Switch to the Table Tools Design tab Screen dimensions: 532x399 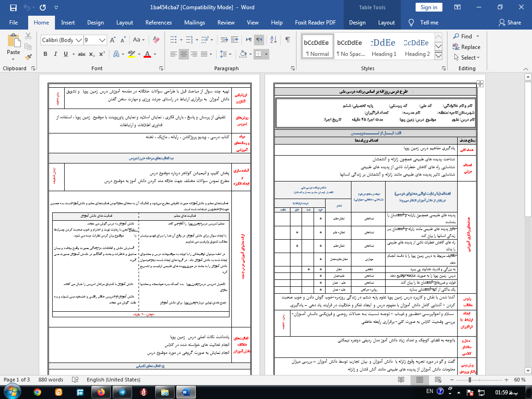pos(357,23)
